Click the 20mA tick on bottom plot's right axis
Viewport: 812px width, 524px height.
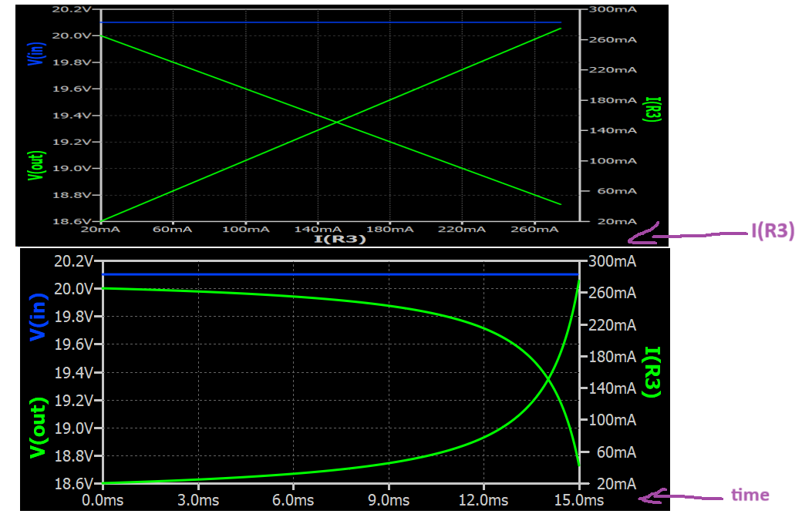click(616, 484)
